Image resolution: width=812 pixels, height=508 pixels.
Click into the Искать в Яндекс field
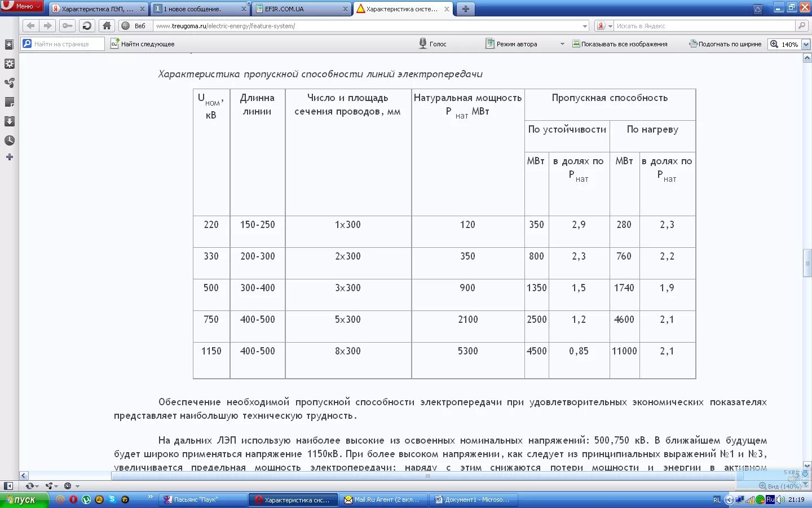(704, 26)
